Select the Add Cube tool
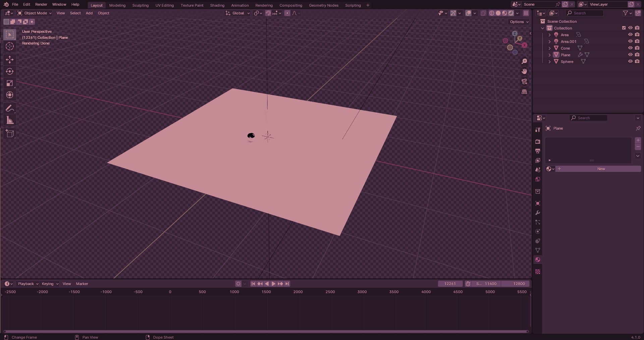This screenshot has width=644, height=340. point(10,134)
